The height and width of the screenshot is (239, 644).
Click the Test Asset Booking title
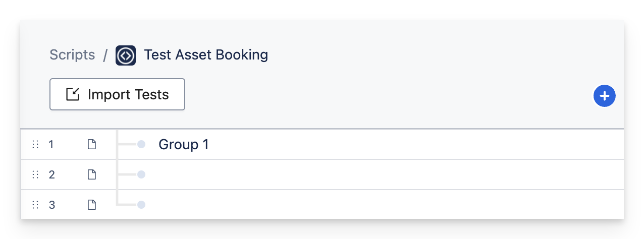click(x=206, y=54)
